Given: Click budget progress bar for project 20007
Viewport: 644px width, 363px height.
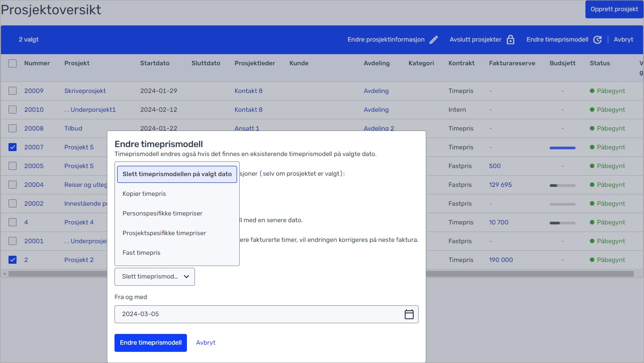Looking at the screenshot, I should pos(562,148).
